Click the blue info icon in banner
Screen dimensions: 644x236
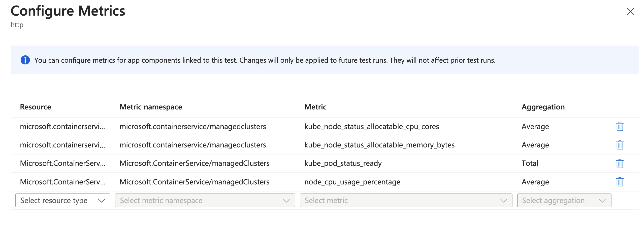25,60
